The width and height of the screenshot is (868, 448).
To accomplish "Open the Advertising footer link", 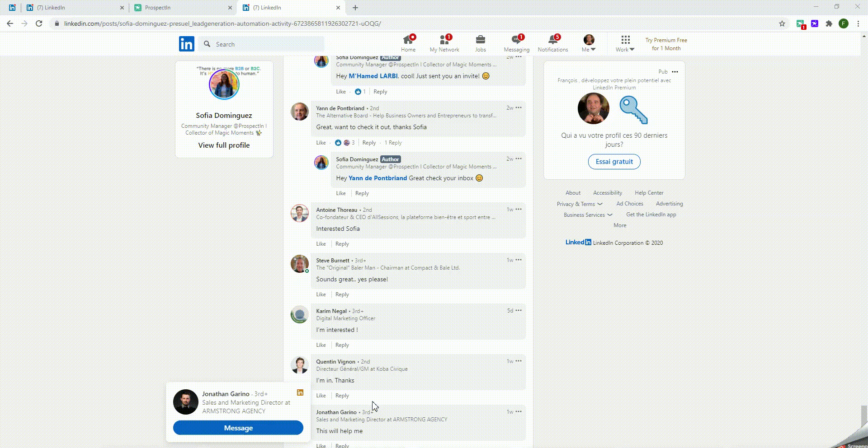I will point(670,204).
